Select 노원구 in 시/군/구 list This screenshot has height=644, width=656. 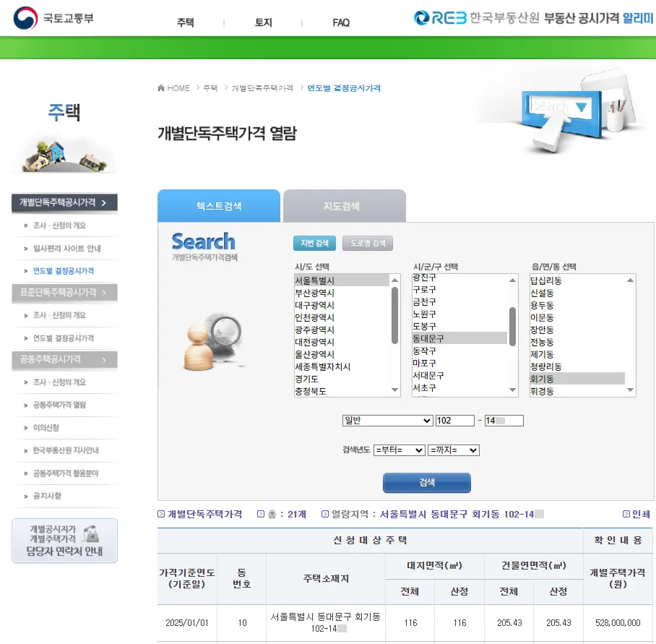459,314
